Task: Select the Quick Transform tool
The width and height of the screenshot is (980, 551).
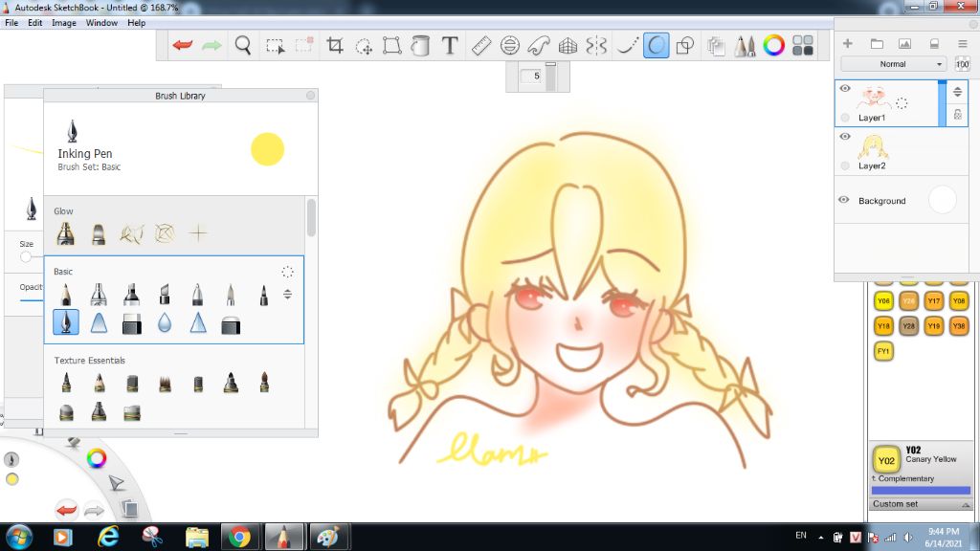Action: (x=363, y=46)
